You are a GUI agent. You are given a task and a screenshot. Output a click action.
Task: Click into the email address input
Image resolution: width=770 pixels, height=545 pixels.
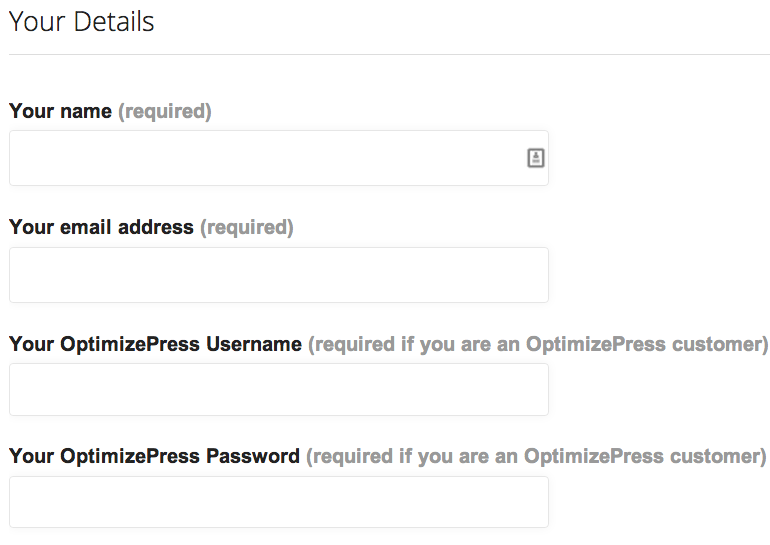pos(279,275)
